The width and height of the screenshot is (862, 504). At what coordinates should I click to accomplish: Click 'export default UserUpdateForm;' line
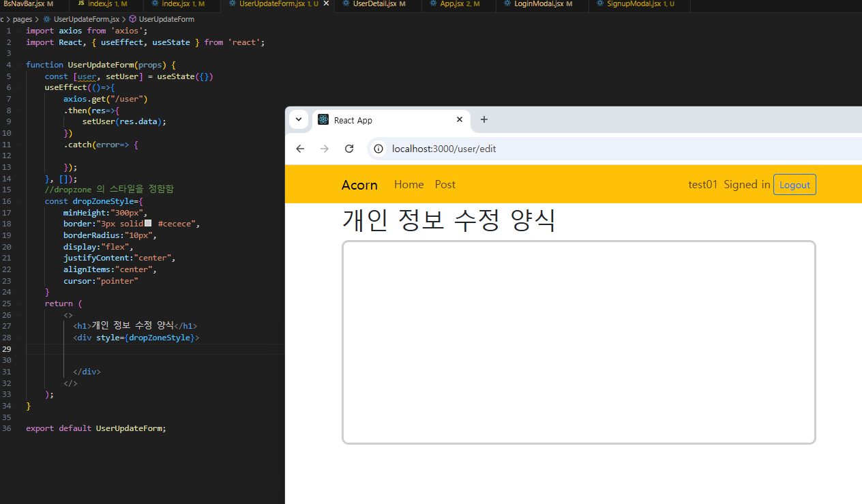pos(96,428)
